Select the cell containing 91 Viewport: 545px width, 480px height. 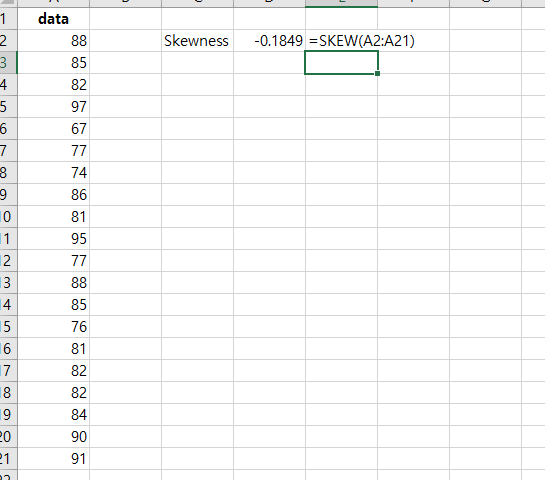[54, 459]
